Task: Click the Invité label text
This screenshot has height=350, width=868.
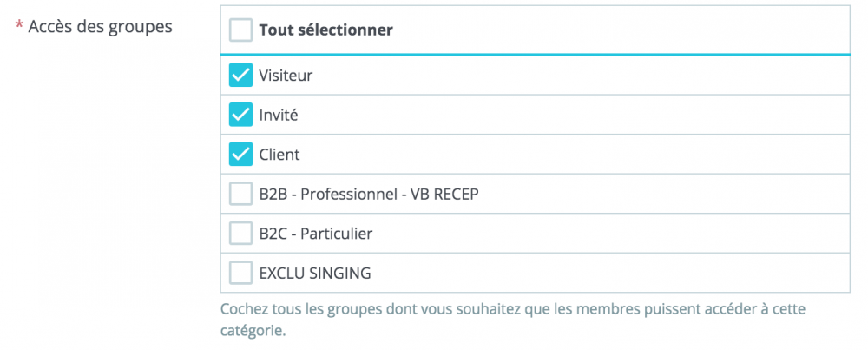Action: point(279,115)
